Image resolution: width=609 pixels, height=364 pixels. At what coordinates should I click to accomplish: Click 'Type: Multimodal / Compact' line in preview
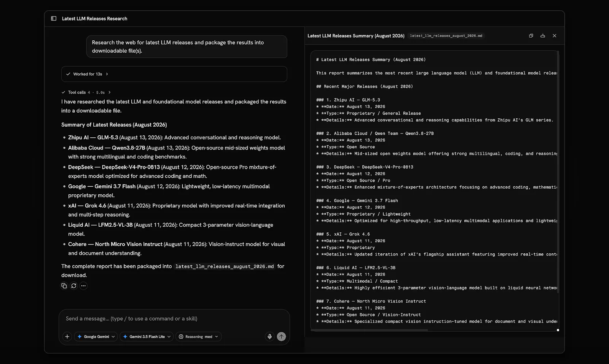coord(357,281)
